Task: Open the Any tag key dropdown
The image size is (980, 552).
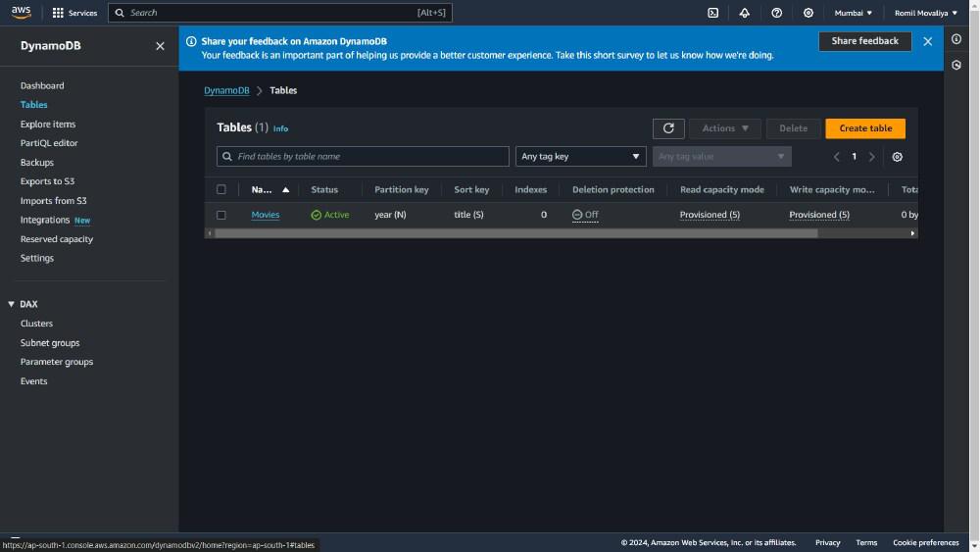Action: pos(580,156)
